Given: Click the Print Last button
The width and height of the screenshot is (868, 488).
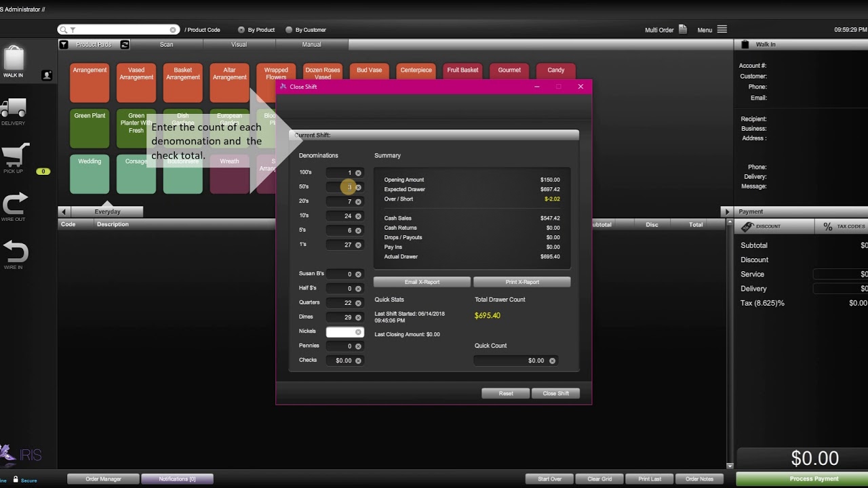Looking at the screenshot, I should (x=650, y=479).
